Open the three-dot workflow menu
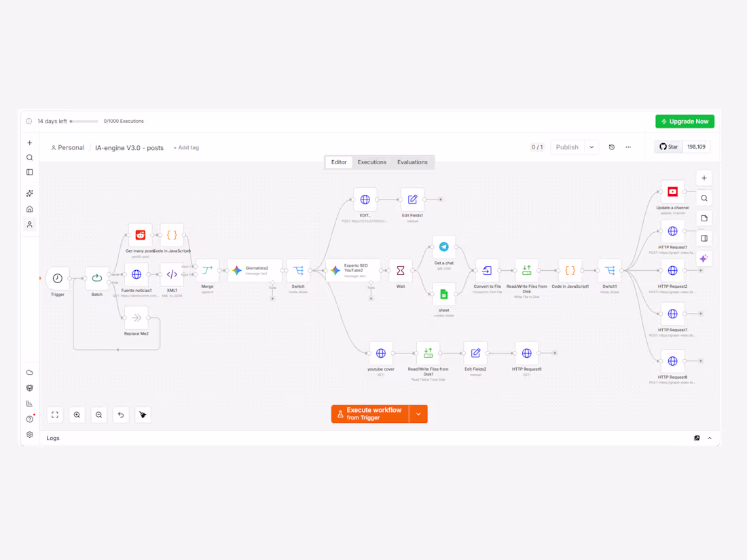747x560 pixels. click(628, 147)
